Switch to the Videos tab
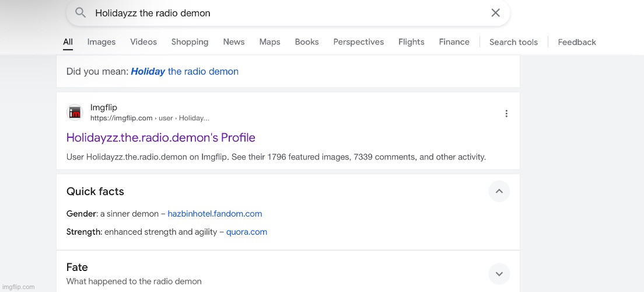The image size is (644, 292). point(143,42)
